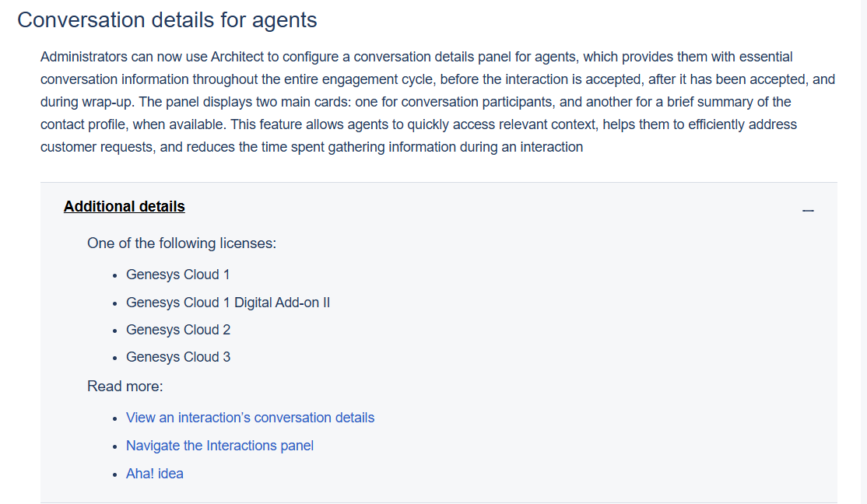Viewport: 867px width, 504px height.
Task: Click the bullet before the Aha! idea link
Action: pyautogui.click(x=114, y=474)
